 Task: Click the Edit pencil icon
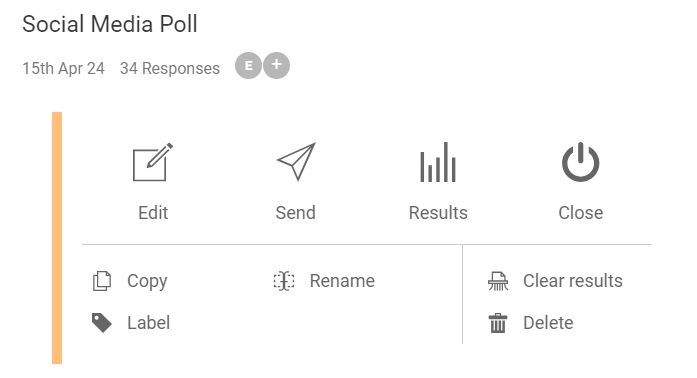point(153,162)
